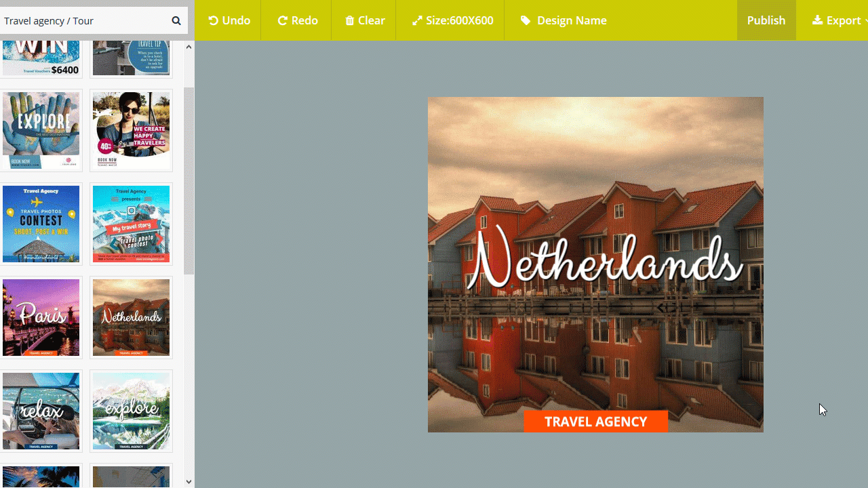
Task: Select the relax template thumbnail
Action: (x=41, y=411)
